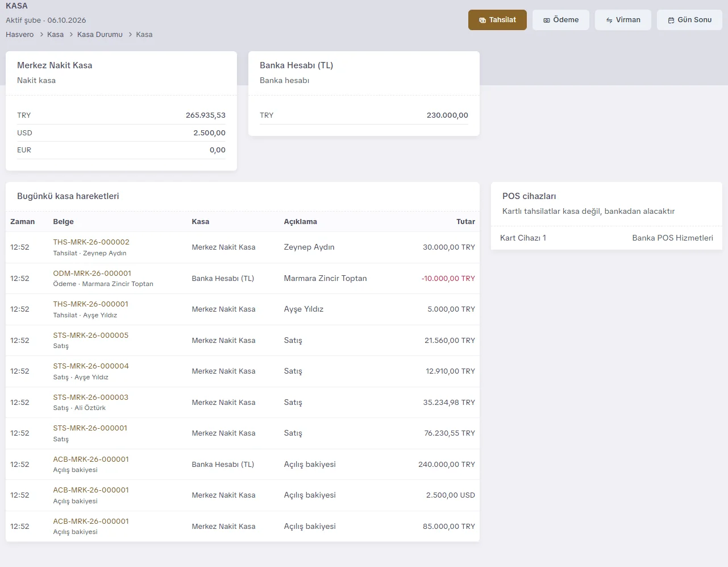Open sales document STS-MRK-26-000005
Screen dimensions: 728x567
click(x=91, y=336)
